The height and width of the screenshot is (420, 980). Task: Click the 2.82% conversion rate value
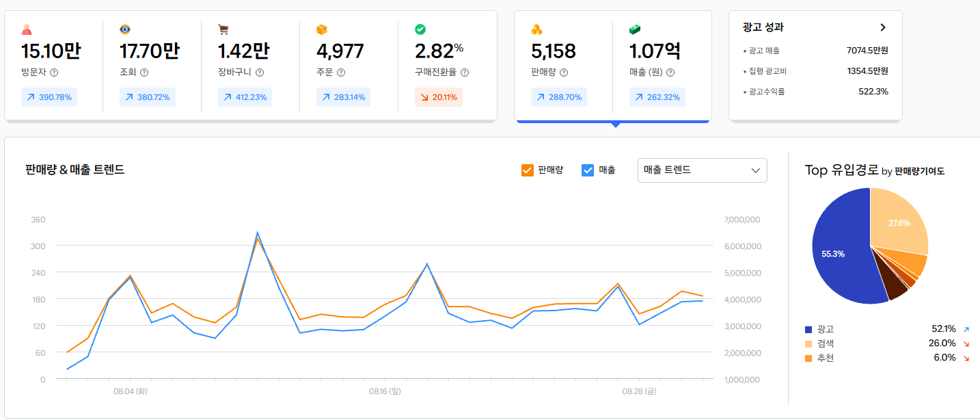click(439, 51)
